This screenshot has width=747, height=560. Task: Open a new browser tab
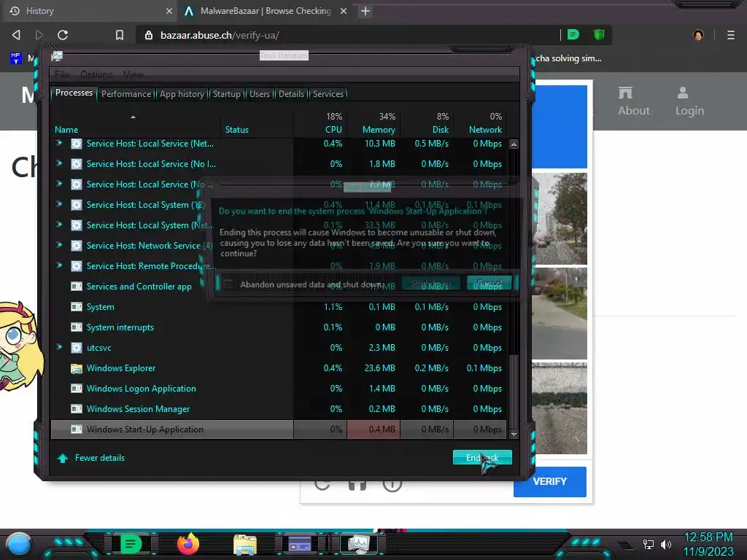(x=365, y=11)
